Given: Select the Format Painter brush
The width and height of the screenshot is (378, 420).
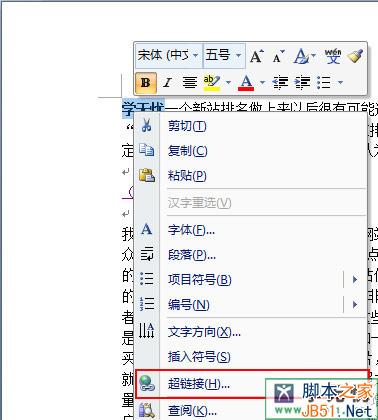Looking at the screenshot, I should click(x=355, y=56).
